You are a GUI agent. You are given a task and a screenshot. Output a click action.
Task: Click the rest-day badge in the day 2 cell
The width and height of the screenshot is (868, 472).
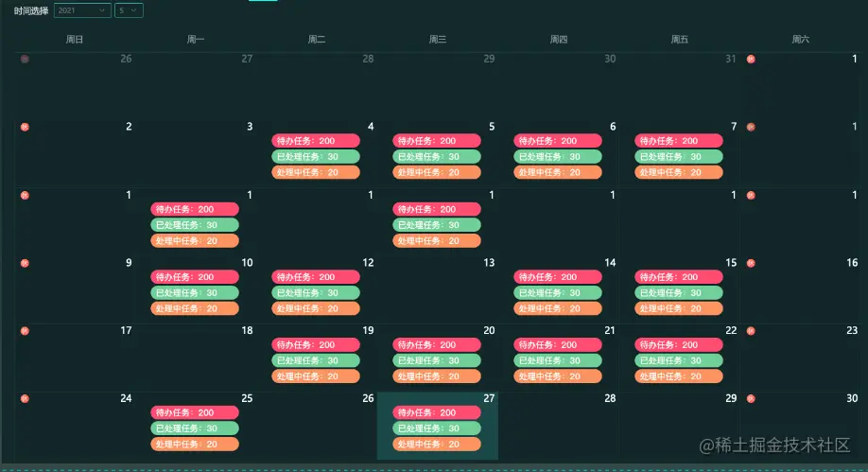(x=25, y=127)
